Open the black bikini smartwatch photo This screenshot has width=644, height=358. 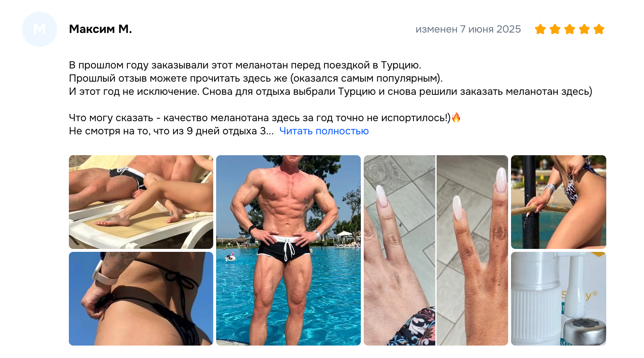(x=141, y=299)
